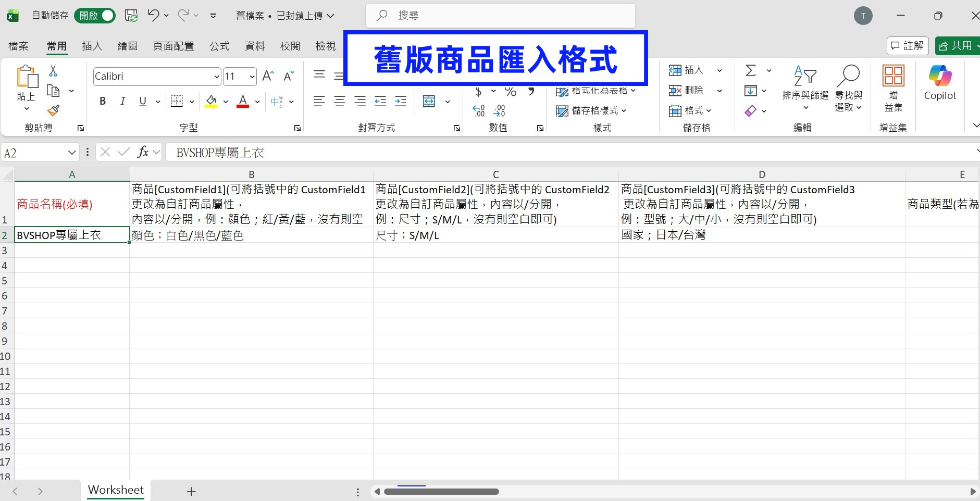Click the Save icon in title bar
980x501 pixels.
click(131, 16)
